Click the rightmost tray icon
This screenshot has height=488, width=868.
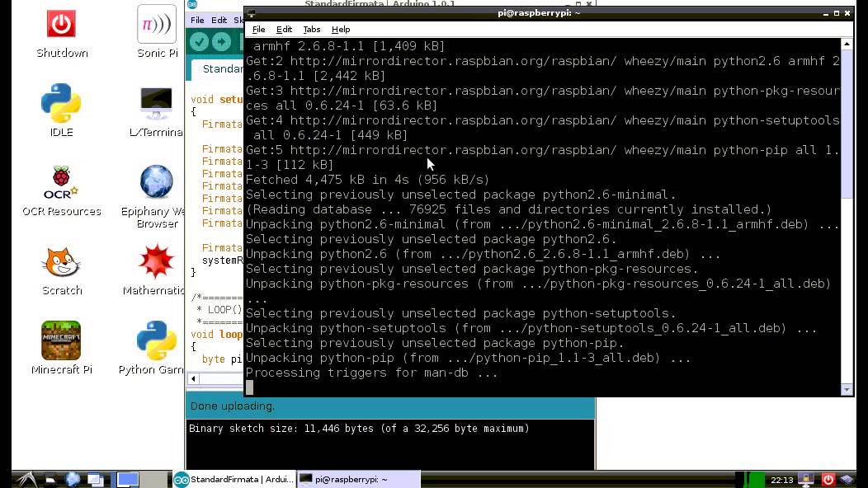coord(847,480)
